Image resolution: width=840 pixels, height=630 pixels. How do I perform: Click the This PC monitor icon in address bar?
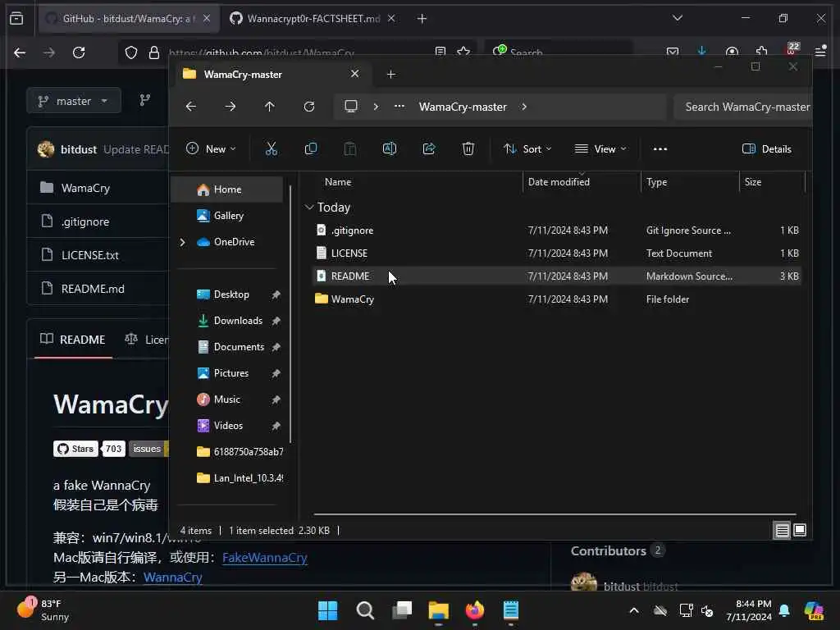(x=351, y=106)
